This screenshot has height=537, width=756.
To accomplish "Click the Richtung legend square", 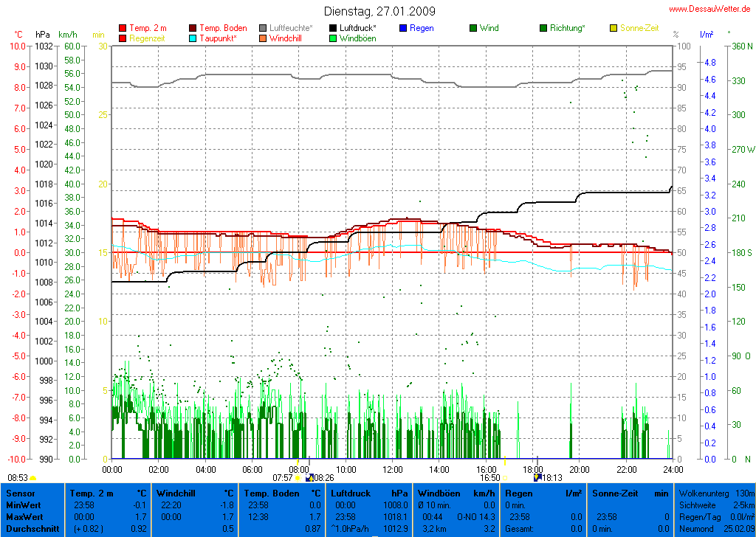I will [543, 28].
